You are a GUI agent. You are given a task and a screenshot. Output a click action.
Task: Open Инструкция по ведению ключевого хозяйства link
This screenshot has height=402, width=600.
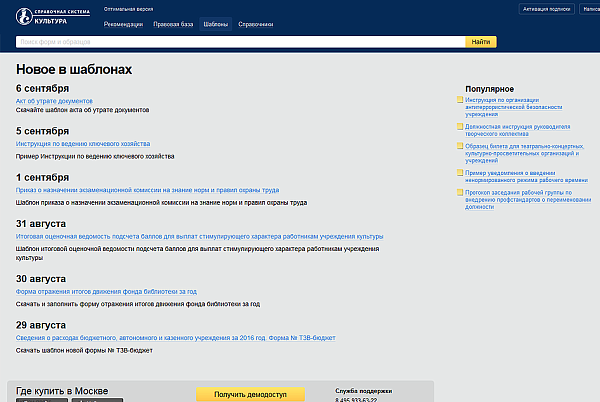click(x=83, y=143)
